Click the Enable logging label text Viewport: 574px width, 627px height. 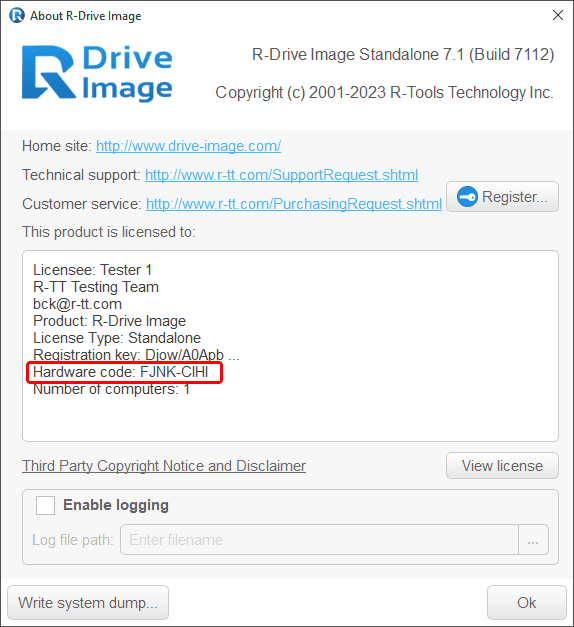116,505
